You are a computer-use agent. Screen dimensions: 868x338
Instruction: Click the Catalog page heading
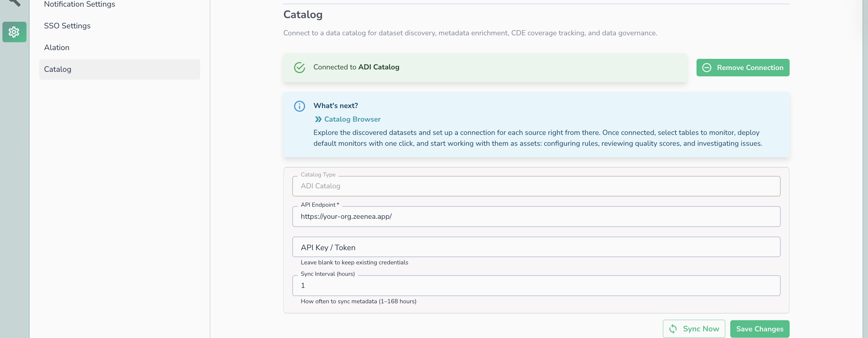pos(303,14)
